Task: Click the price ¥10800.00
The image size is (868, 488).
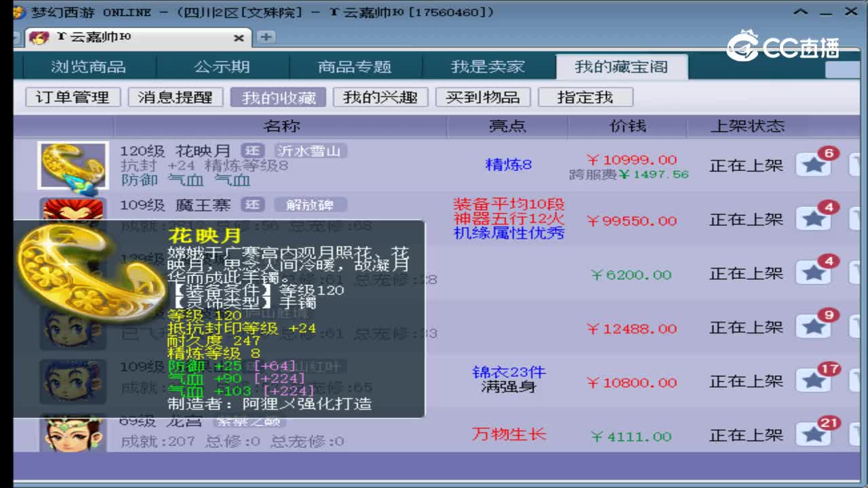Action: click(632, 383)
